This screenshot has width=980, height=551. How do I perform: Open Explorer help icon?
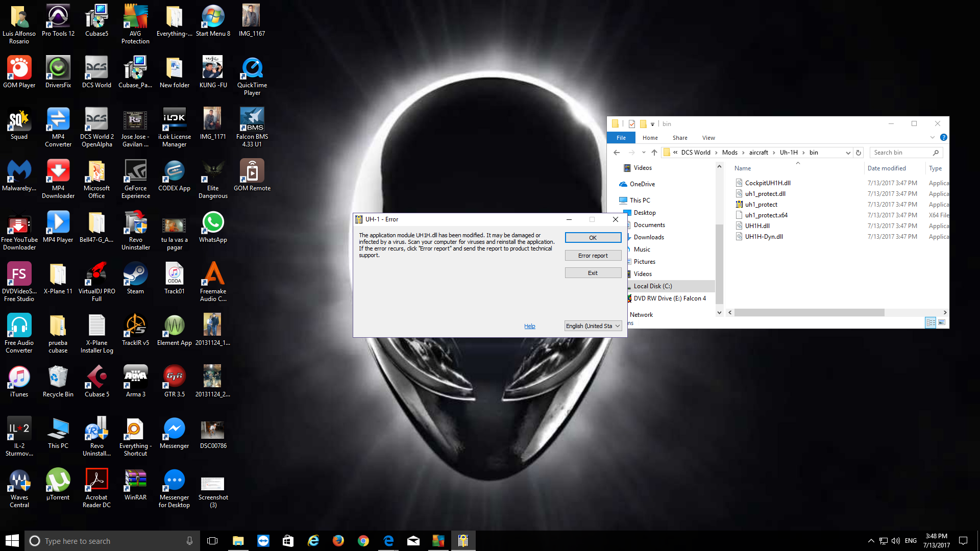point(943,137)
